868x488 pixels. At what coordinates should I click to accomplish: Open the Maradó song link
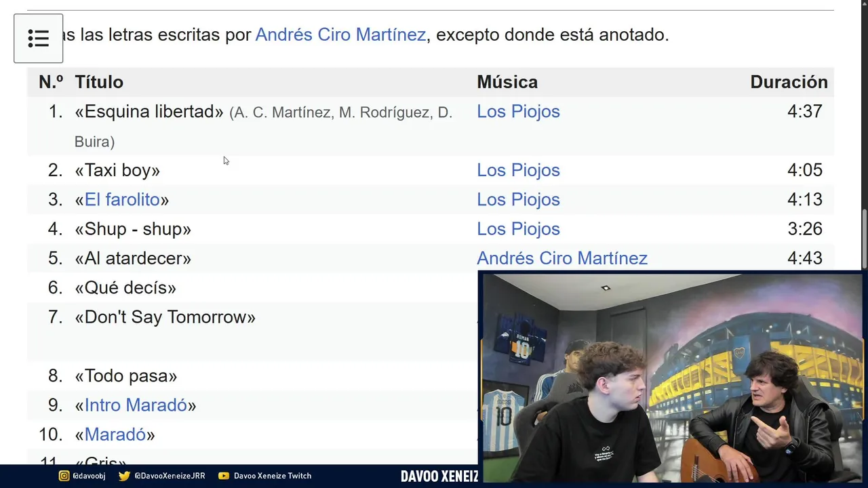[115, 434]
